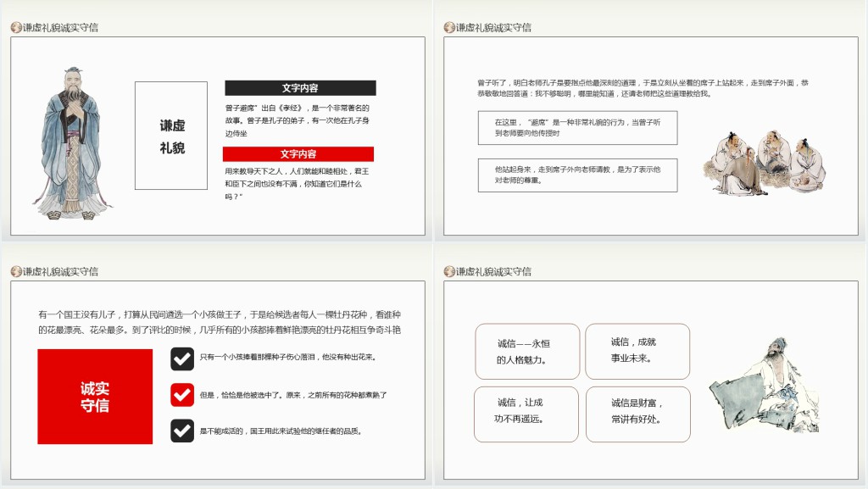
Task: Select the text box starting 他站起身来
Action: pos(578,175)
